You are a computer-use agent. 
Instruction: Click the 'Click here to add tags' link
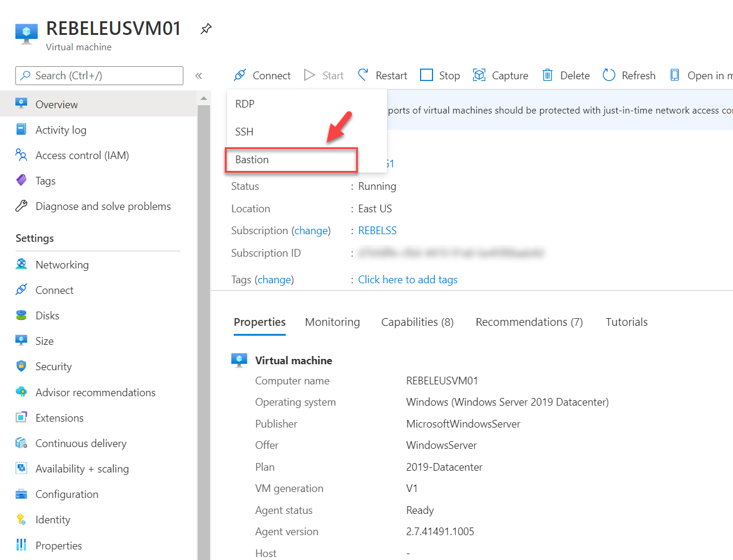(408, 280)
